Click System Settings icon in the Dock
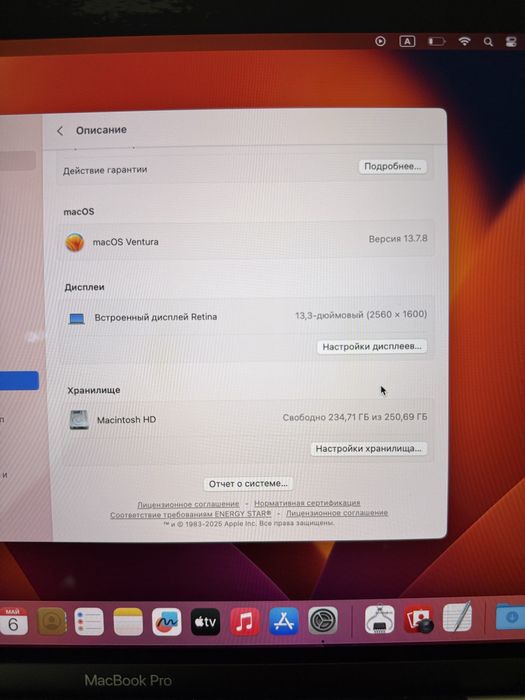The height and width of the screenshot is (700, 525). click(322, 621)
